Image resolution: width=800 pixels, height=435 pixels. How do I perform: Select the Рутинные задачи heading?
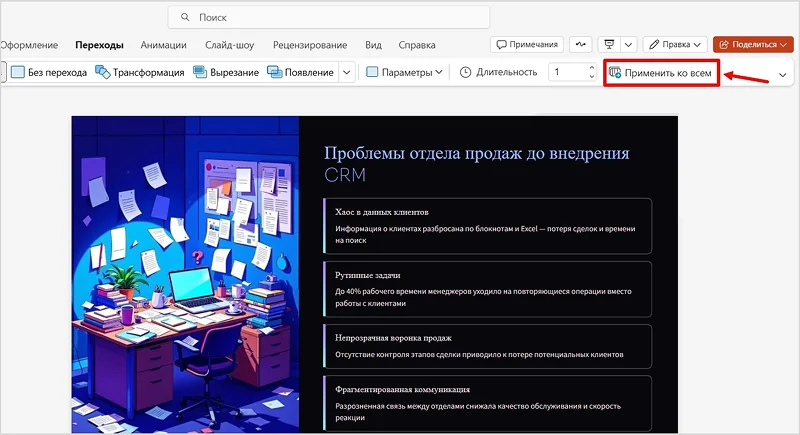point(367,275)
